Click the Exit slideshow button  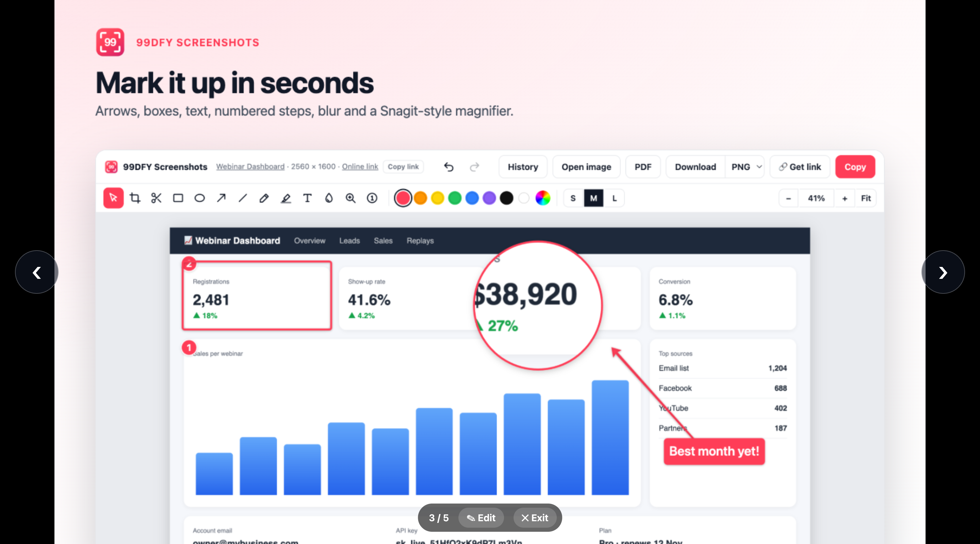click(x=535, y=518)
